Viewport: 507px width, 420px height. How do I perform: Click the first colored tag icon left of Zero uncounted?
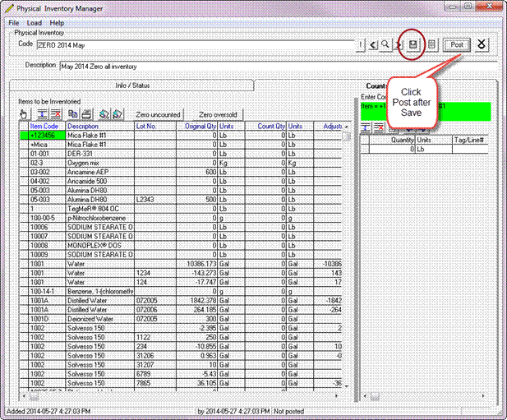tap(104, 114)
